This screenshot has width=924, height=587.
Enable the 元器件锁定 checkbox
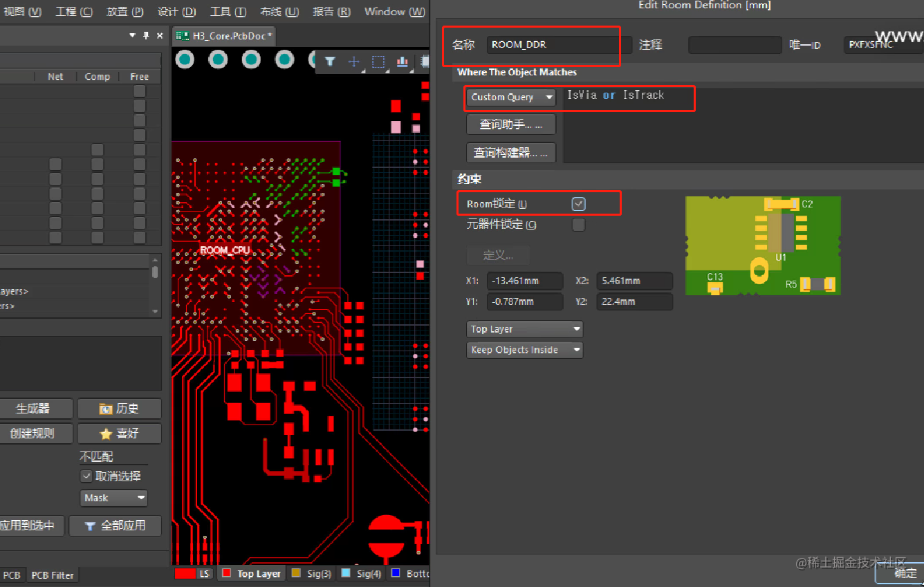578,225
